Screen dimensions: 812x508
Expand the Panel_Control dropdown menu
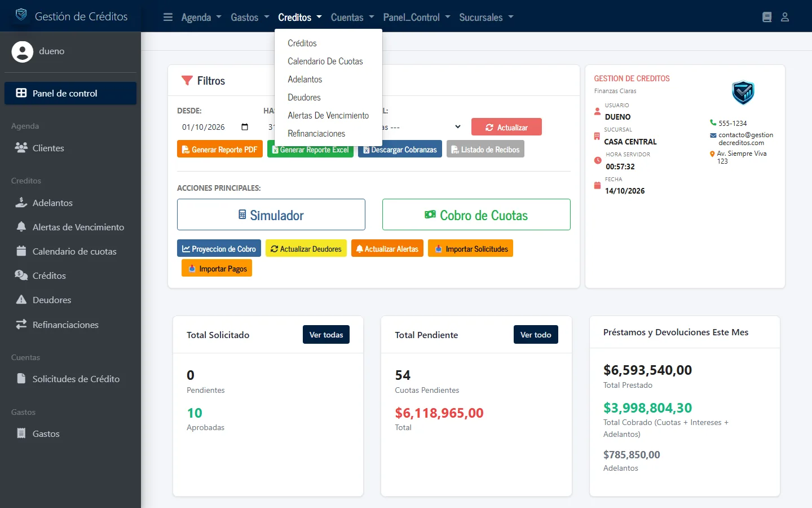coord(417,17)
